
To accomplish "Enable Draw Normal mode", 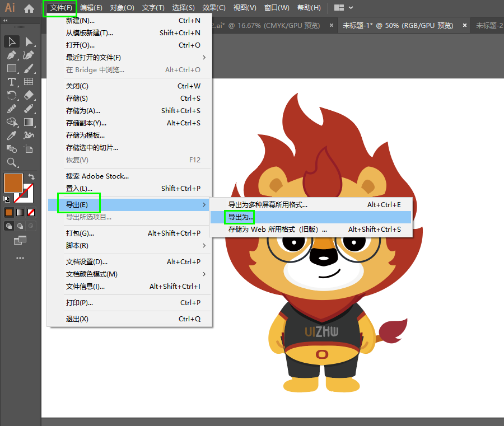I will (8, 226).
